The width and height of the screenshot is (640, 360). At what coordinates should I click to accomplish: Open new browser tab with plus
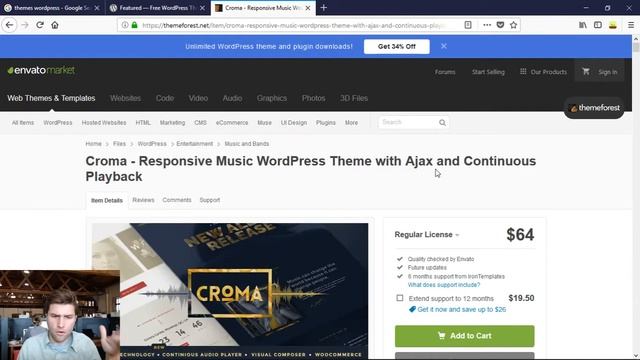[x=324, y=8]
